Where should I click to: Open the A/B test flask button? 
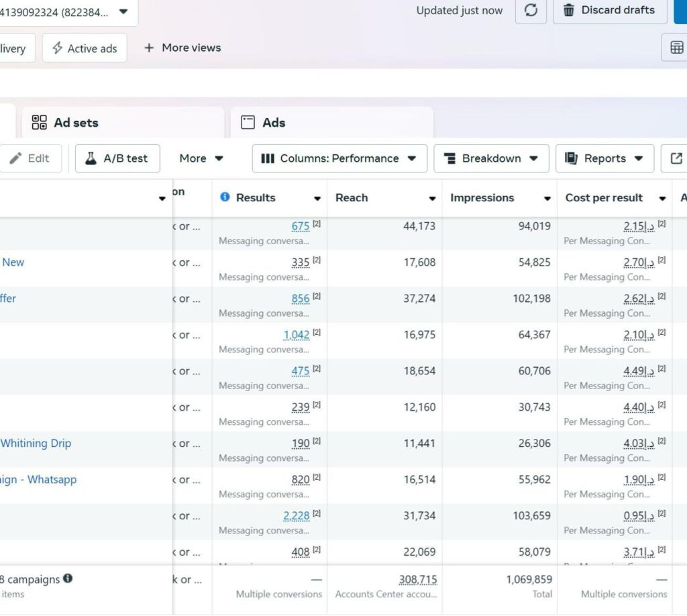(x=117, y=158)
